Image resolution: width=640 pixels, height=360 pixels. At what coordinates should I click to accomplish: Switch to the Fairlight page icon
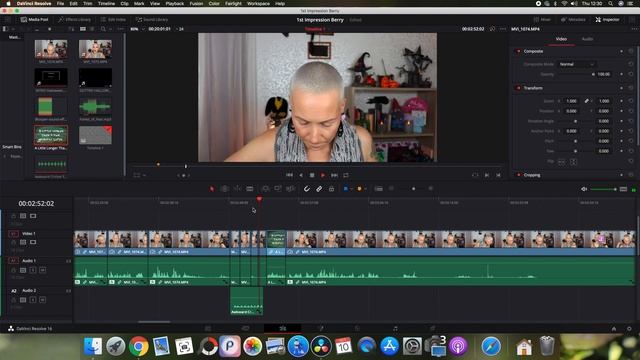[395, 328]
